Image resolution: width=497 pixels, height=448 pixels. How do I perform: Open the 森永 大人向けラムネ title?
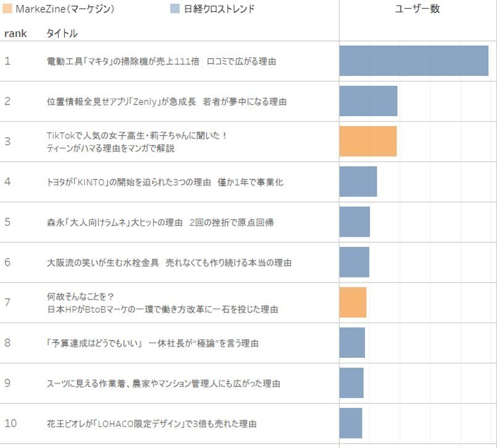(160, 222)
